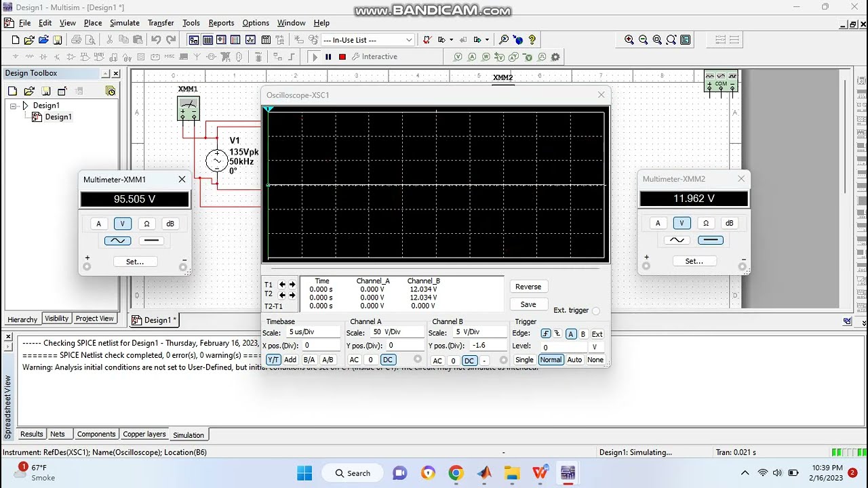Image resolution: width=868 pixels, height=488 pixels.
Task: Select B/A display mode in Timebase
Action: tap(309, 360)
